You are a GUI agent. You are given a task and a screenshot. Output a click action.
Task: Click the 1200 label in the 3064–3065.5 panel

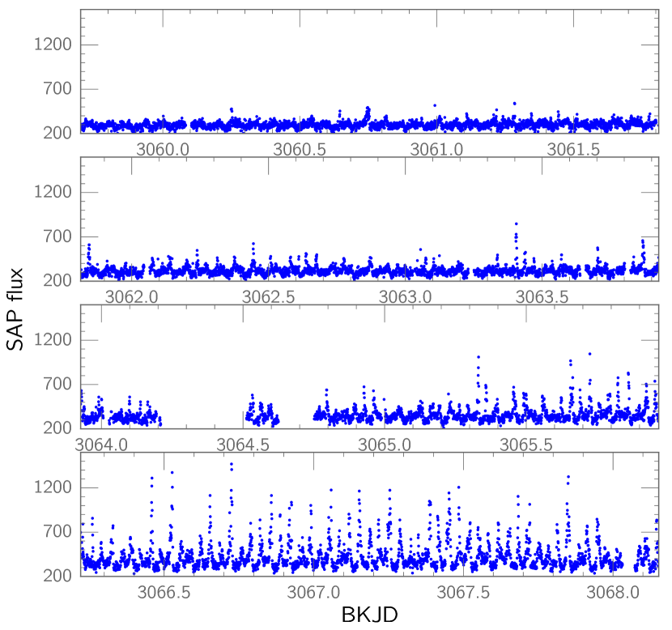(x=53, y=339)
